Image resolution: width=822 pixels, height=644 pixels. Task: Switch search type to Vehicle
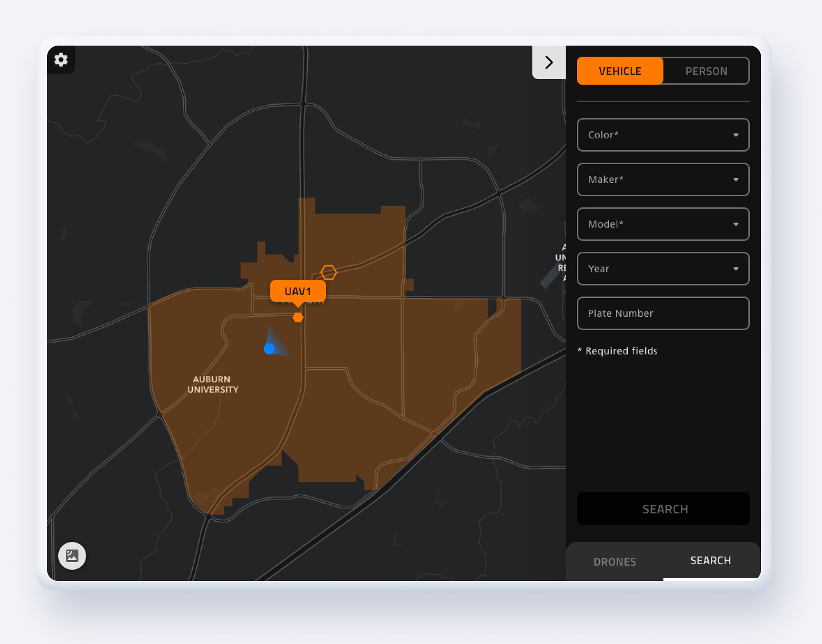619,71
